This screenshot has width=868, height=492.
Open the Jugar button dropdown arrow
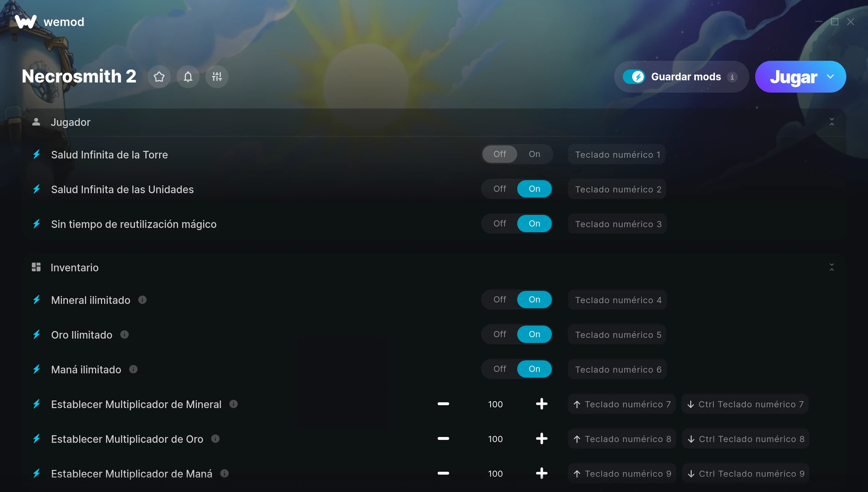pyautogui.click(x=830, y=77)
